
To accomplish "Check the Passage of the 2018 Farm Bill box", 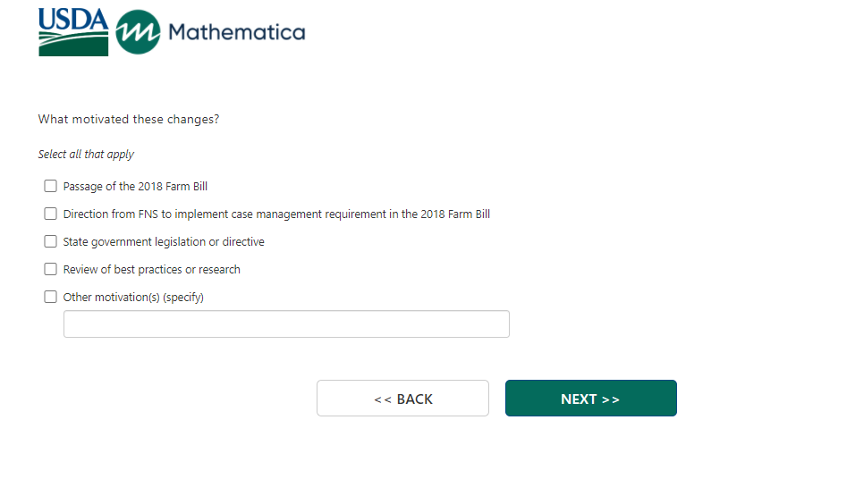I will click(x=51, y=187).
